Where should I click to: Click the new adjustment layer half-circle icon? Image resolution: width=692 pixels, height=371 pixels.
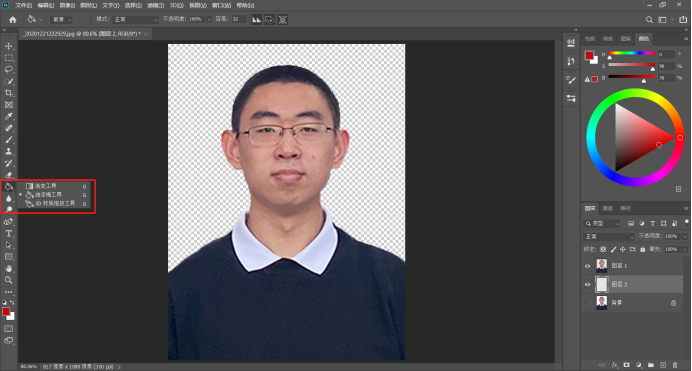639,365
